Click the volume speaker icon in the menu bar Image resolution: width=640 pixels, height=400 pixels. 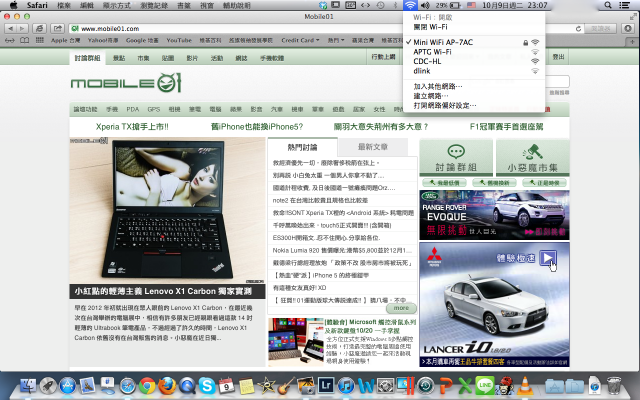(425, 5)
